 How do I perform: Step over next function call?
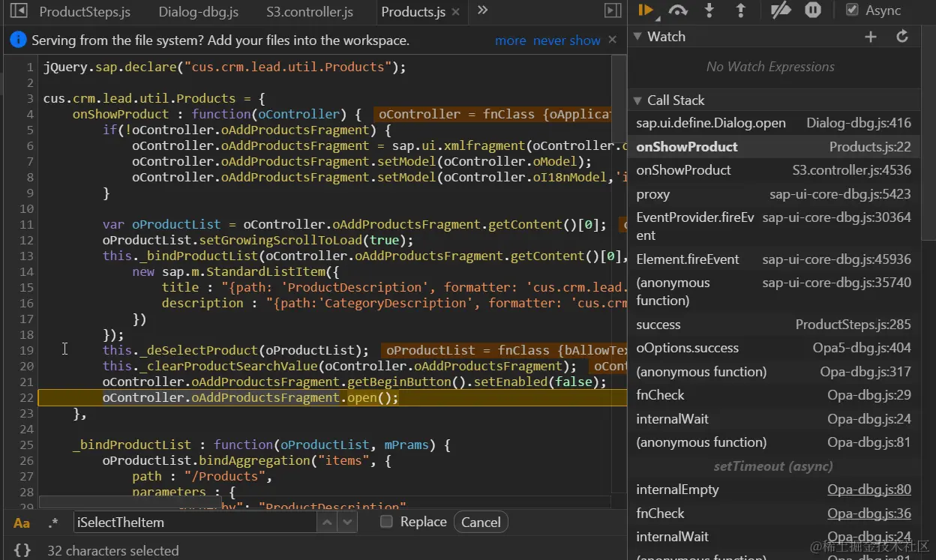click(678, 10)
